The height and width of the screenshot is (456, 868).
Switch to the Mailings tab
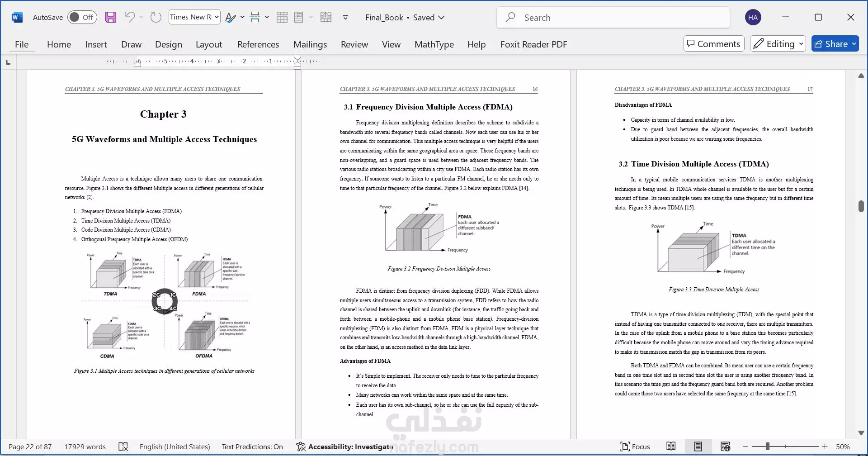[x=310, y=44]
